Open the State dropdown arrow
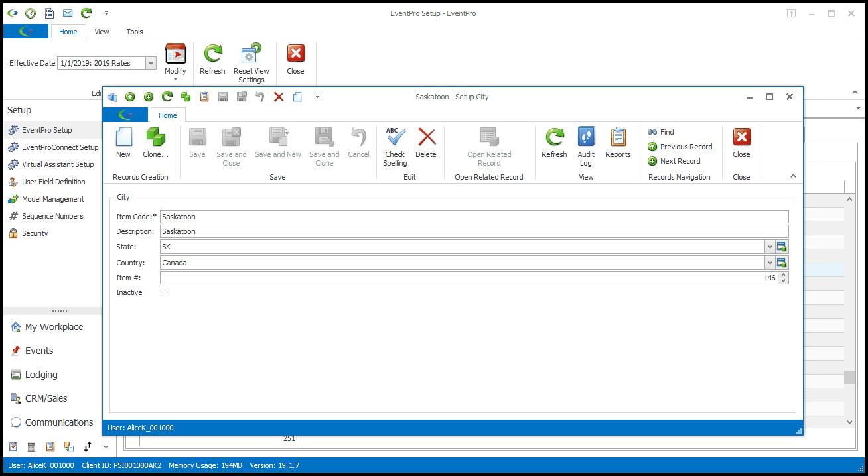This screenshot has height=476, width=868. click(770, 247)
